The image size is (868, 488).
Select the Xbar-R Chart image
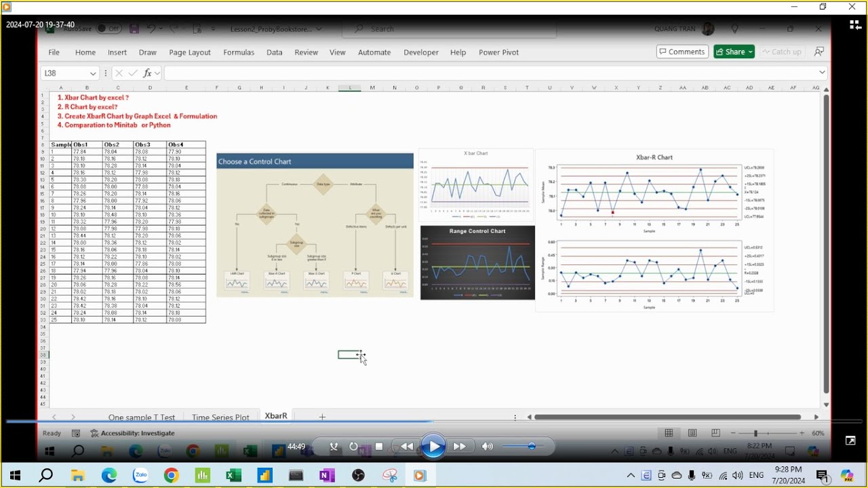[654, 230]
